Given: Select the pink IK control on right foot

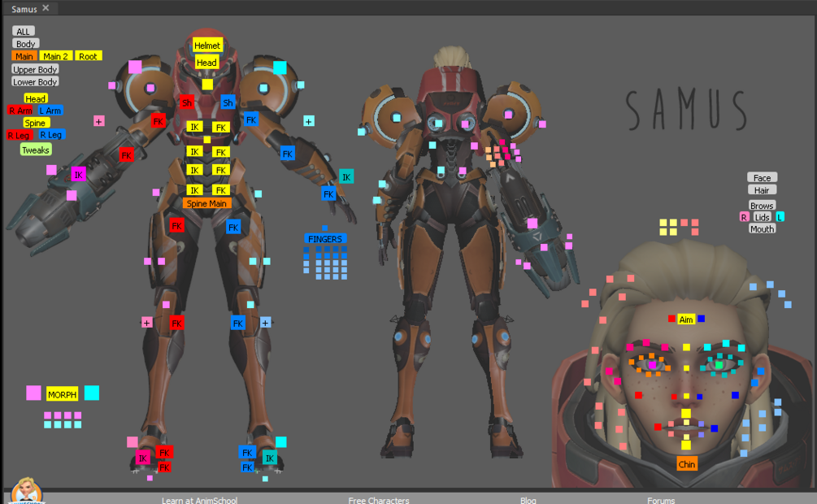Looking at the screenshot, I should 143,458.
